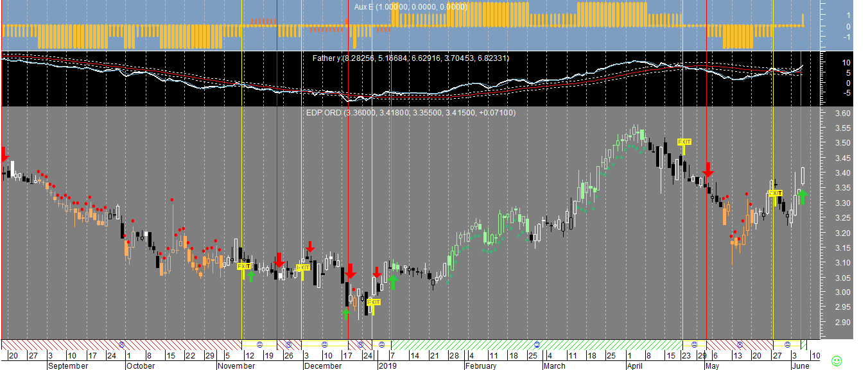Screen dimensions: 868x370
Task: Click the 2.90 level on price scale
Action: tap(842, 323)
